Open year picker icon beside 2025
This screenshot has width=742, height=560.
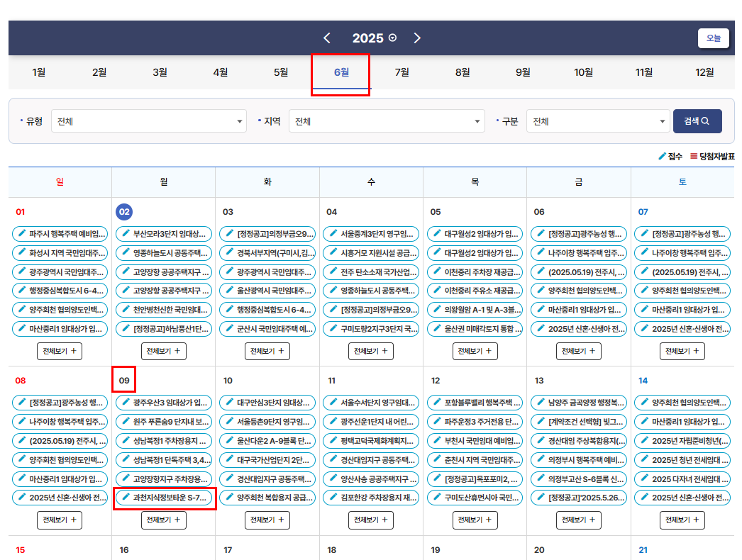coord(392,38)
